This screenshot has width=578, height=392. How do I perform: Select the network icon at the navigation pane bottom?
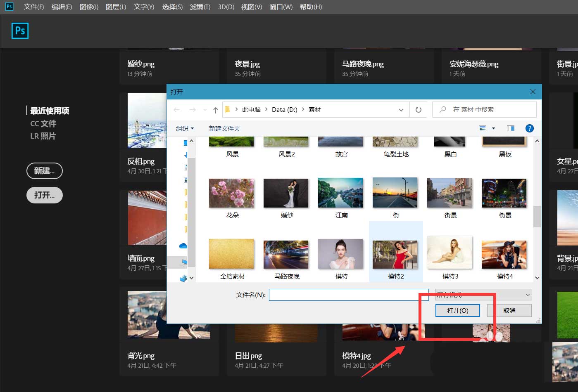(x=183, y=279)
